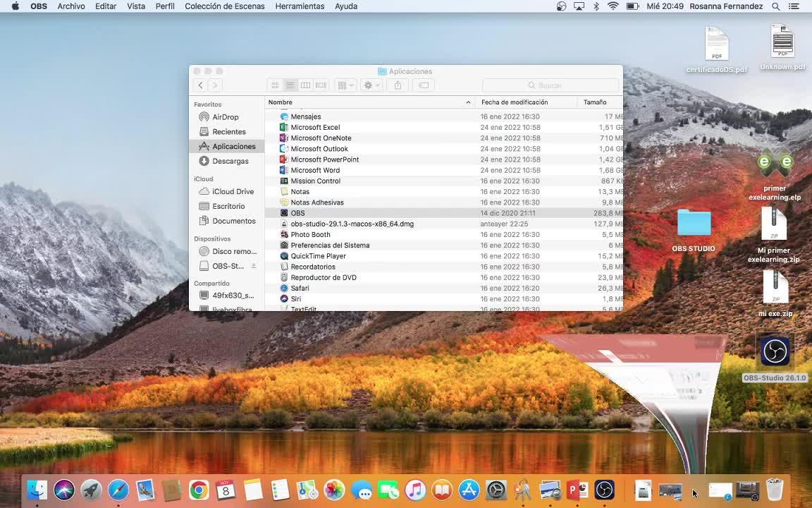Open the Editar menu

tap(106, 6)
